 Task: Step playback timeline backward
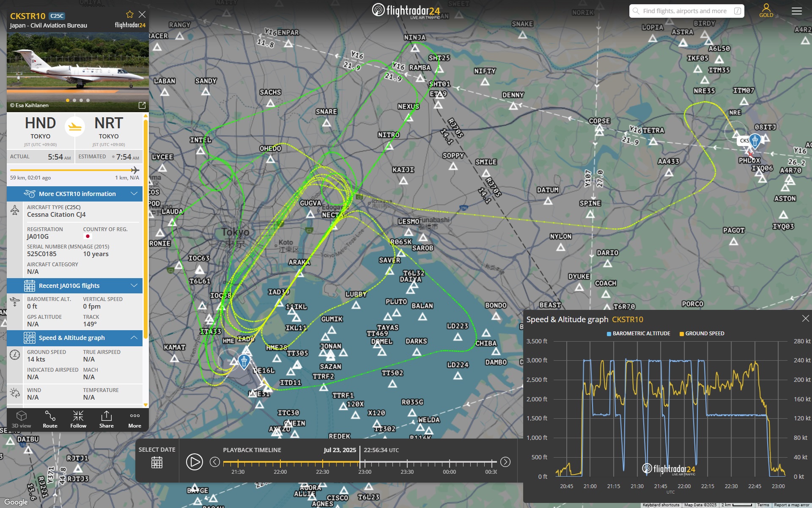pyautogui.click(x=215, y=462)
